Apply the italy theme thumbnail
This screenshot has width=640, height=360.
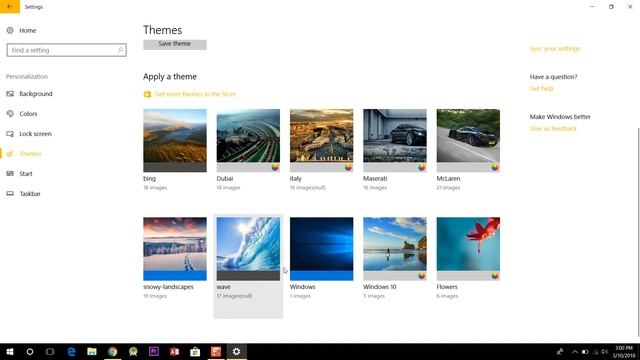click(x=322, y=140)
